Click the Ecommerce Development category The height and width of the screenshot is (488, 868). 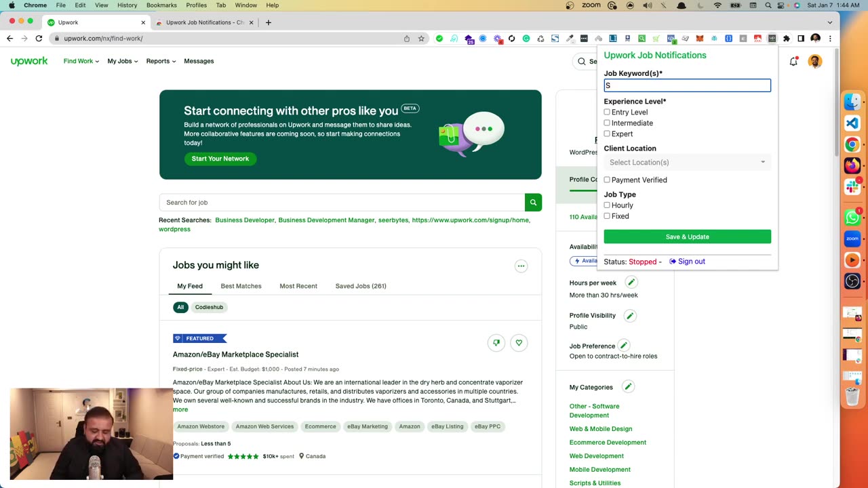tap(608, 443)
